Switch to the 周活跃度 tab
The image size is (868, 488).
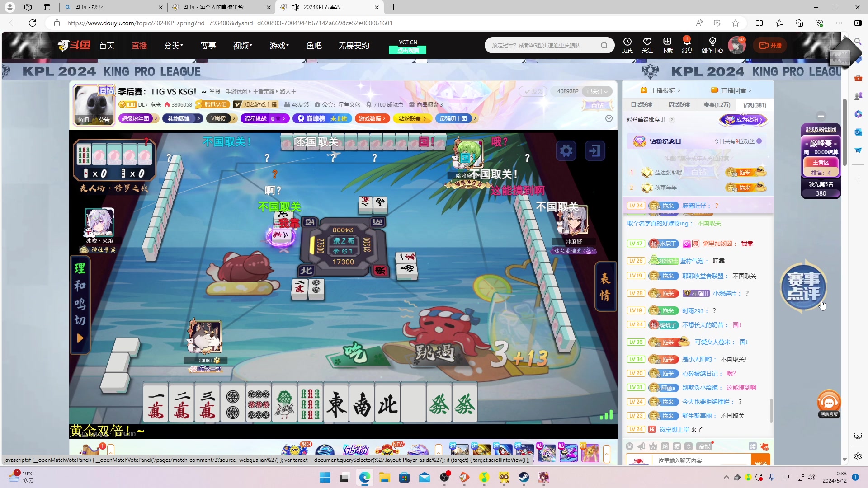679,105
